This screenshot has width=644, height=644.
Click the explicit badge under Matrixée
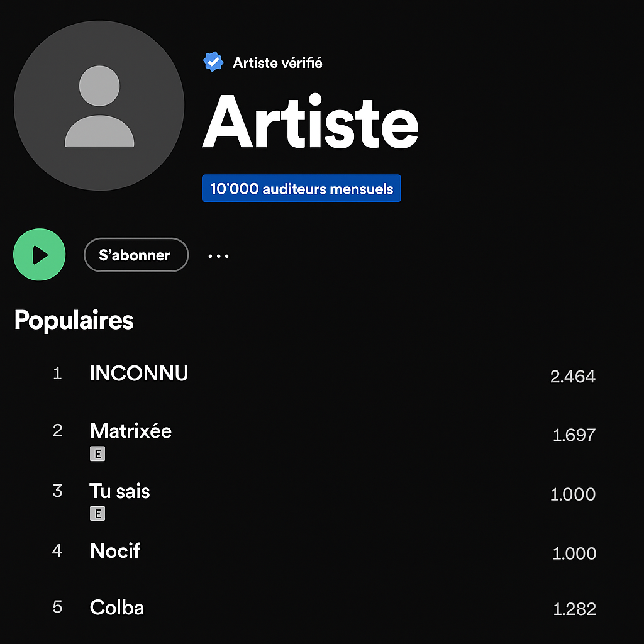point(97,453)
